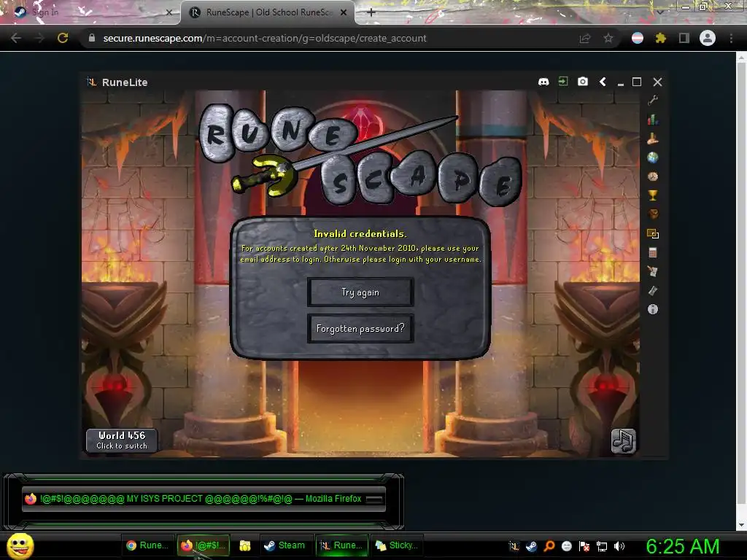The image size is (747, 560).
Task: Open the Chrome three-dot menu
Action: coord(731,38)
